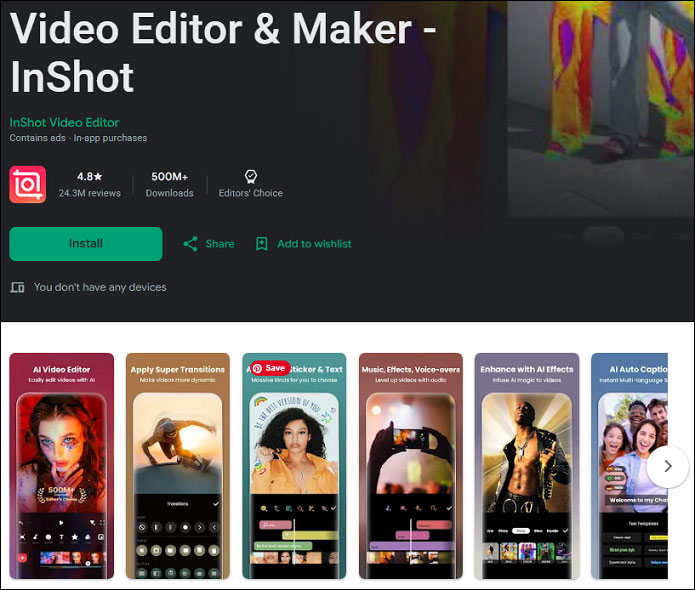Image resolution: width=695 pixels, height=590 pixels.
Task: Click the Editors' Choice label
Action: click(250, 193)
